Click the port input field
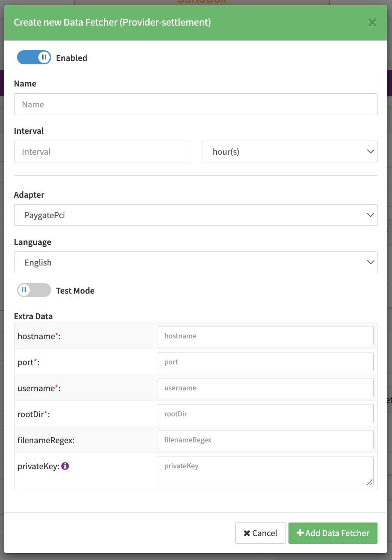Screen dimensions: 392x560 [x=265, y=362]
